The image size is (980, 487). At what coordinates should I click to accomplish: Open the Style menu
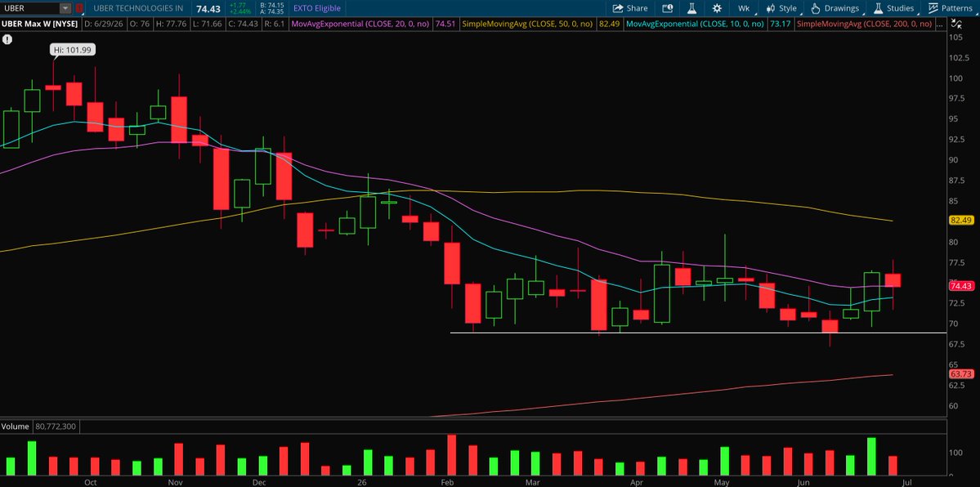[x=781, y=8]
